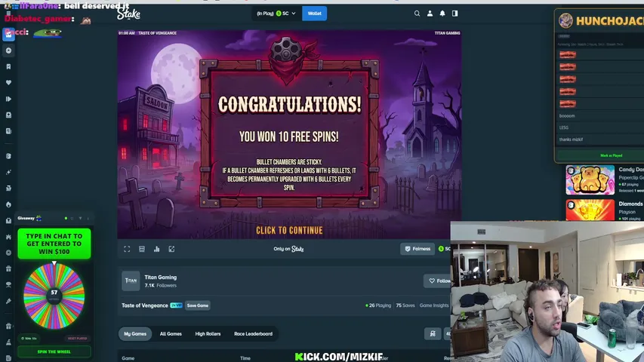The width and height of the screenshot is (644, 362).
Task: Open the Wallet
Action: [314, 14]
